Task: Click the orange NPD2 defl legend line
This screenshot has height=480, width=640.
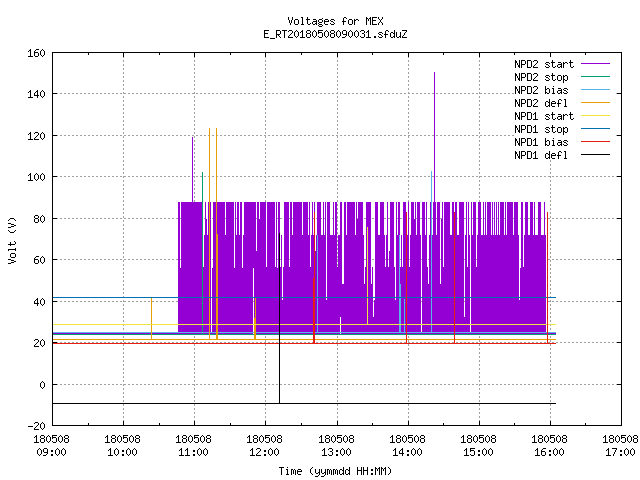Action: [x=596, y=102]
